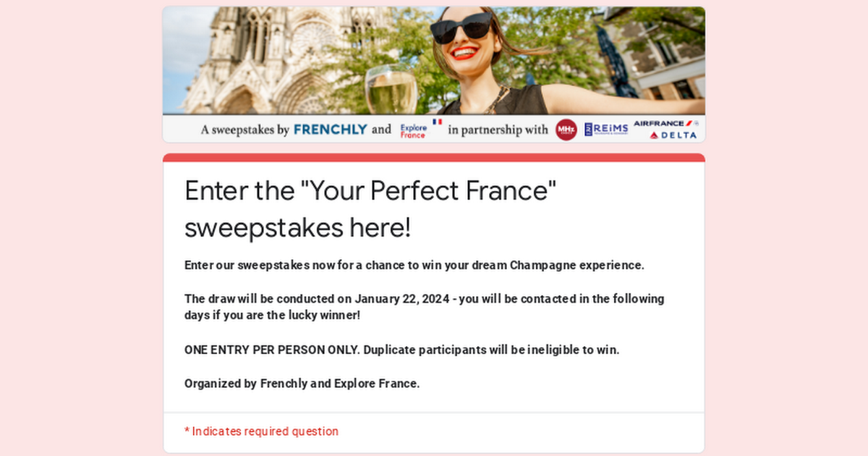Click the French flag icon beside Explore France
This screenshot has height=456, width=868.
[x=437, y=122]
